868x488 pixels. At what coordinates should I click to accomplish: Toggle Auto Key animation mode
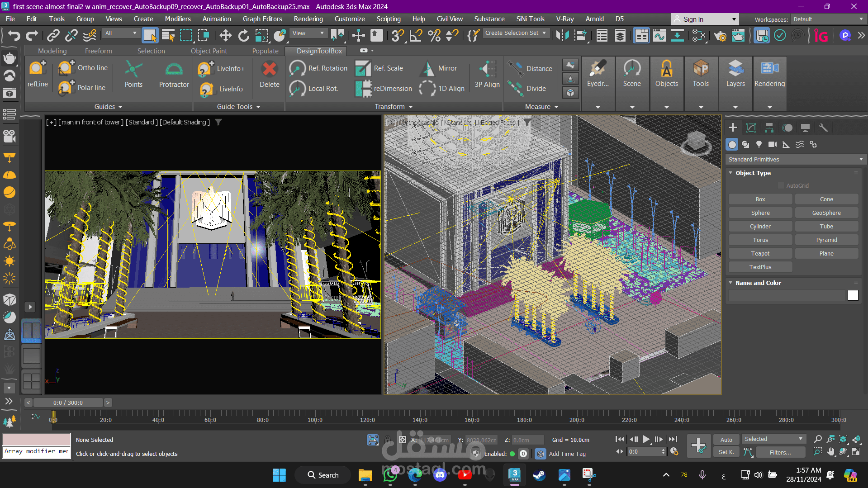point(726,440)
